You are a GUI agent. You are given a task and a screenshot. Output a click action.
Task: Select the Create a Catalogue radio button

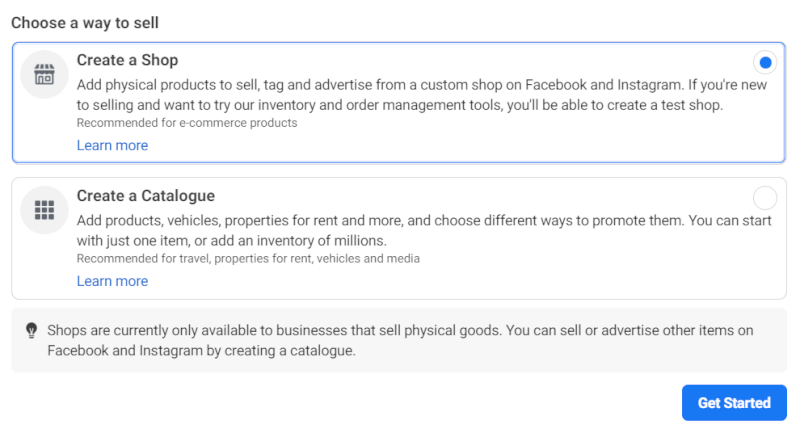(x=765, y=197)
